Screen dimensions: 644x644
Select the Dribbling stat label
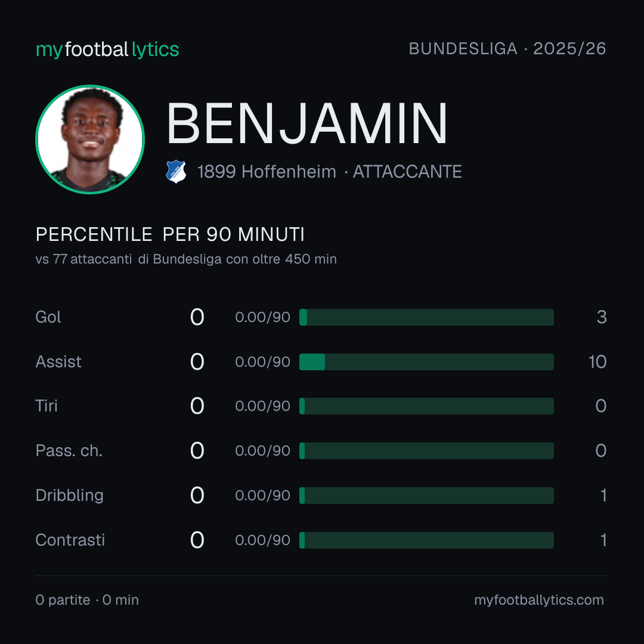(69, 496)
